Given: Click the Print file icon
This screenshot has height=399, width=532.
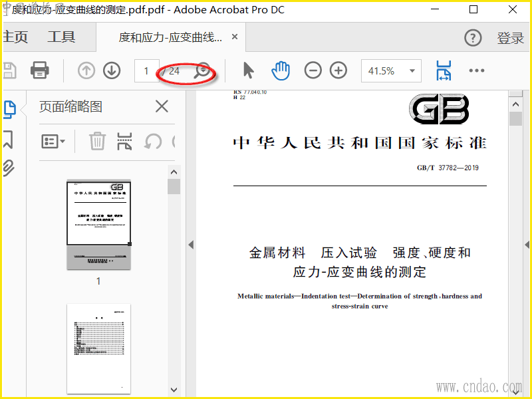Looking at the screenshot, I should point(40,70).
